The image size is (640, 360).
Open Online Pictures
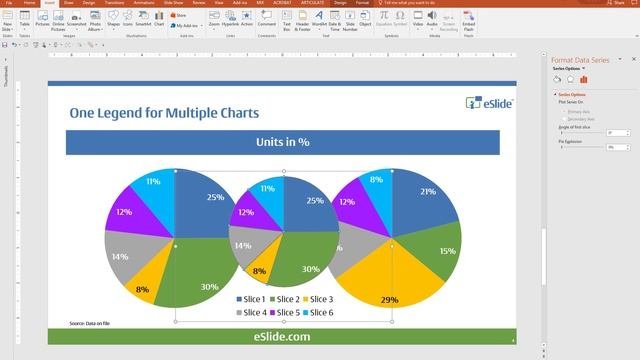point(58,20)
